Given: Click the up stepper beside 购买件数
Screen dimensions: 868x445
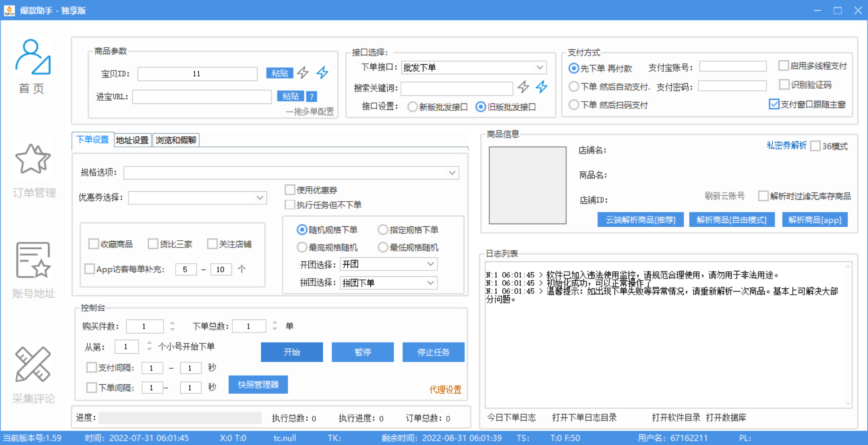Looking at the screenshot, I should click(x=171, y=323).
